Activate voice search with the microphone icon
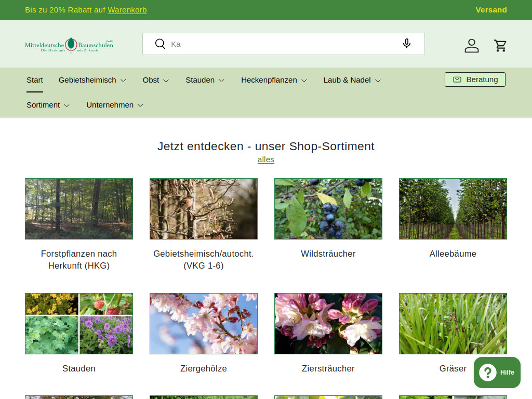532x399 pixels. click(407, 44)
